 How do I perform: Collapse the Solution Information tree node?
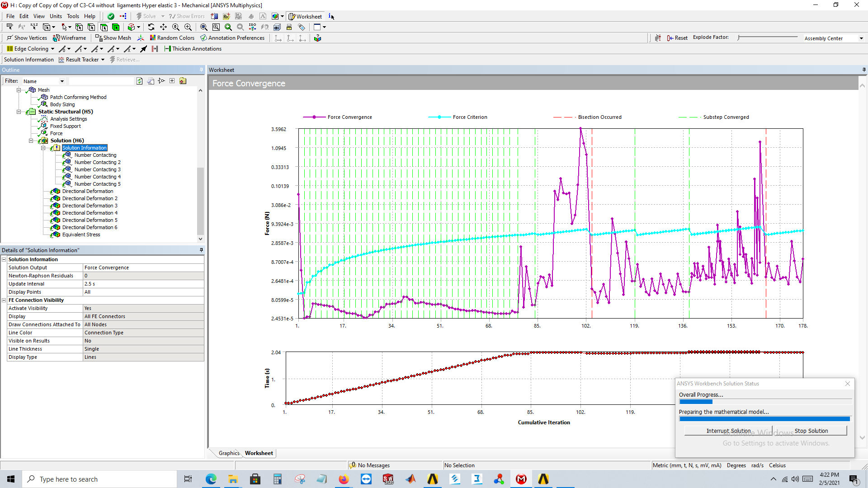click(43, 148)
